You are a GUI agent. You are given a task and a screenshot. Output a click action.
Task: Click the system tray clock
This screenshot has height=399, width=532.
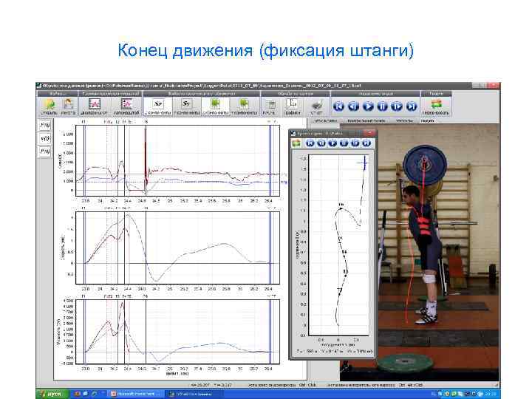point(491,394)
